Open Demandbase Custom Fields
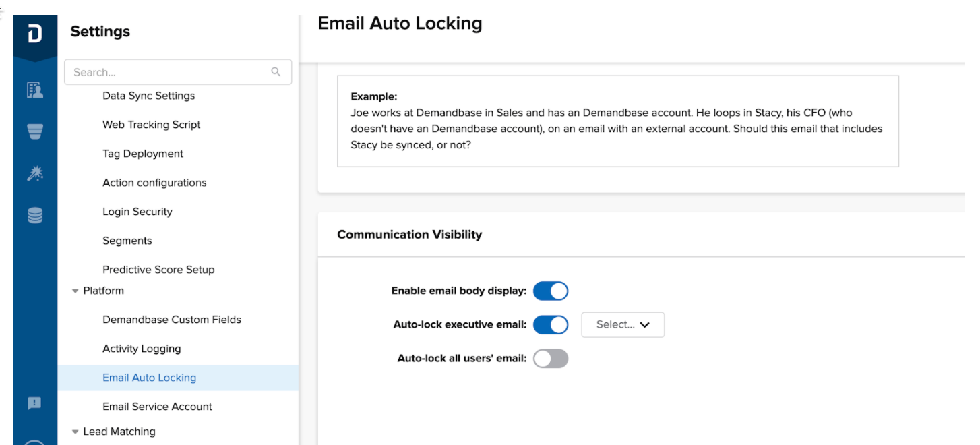The image size is (980, 445). pyautogui.click(x=172, y=320)
